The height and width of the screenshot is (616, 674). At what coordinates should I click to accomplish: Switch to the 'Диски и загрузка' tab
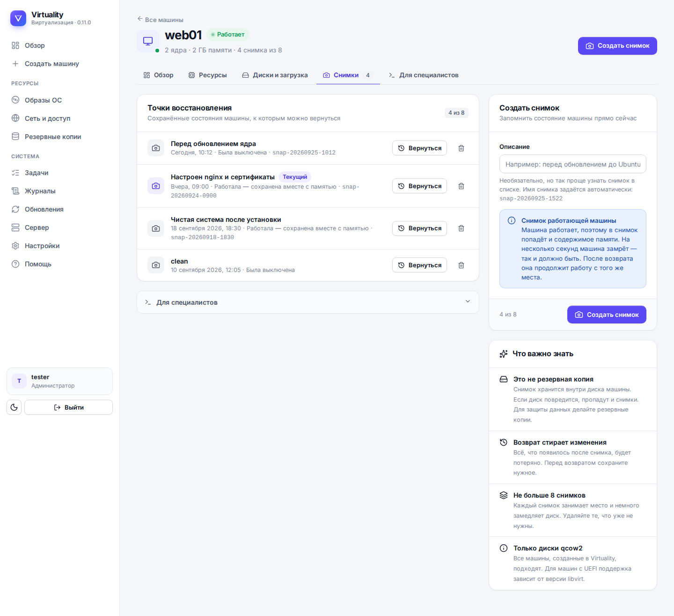[275, 75]
